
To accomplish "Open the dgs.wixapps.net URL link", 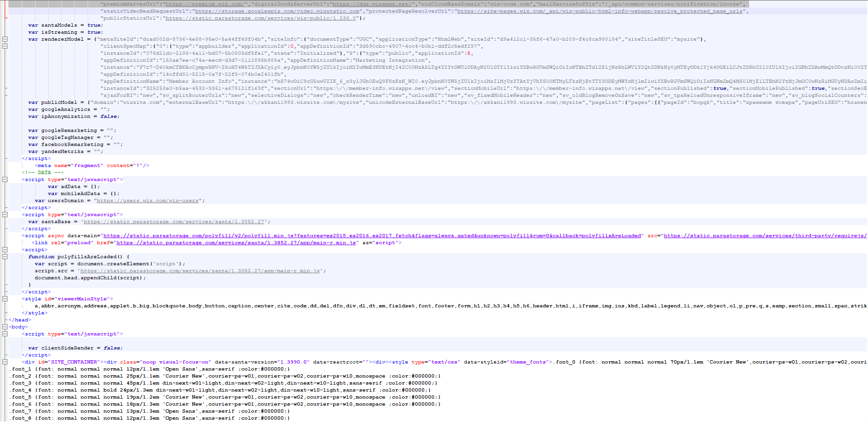I will tap(372, 4).
